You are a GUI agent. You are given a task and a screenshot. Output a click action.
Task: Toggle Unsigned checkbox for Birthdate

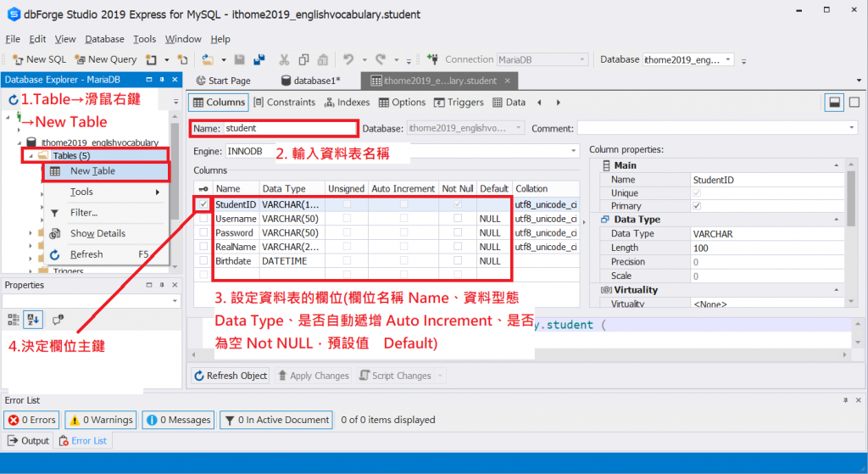tap(347, 261)
